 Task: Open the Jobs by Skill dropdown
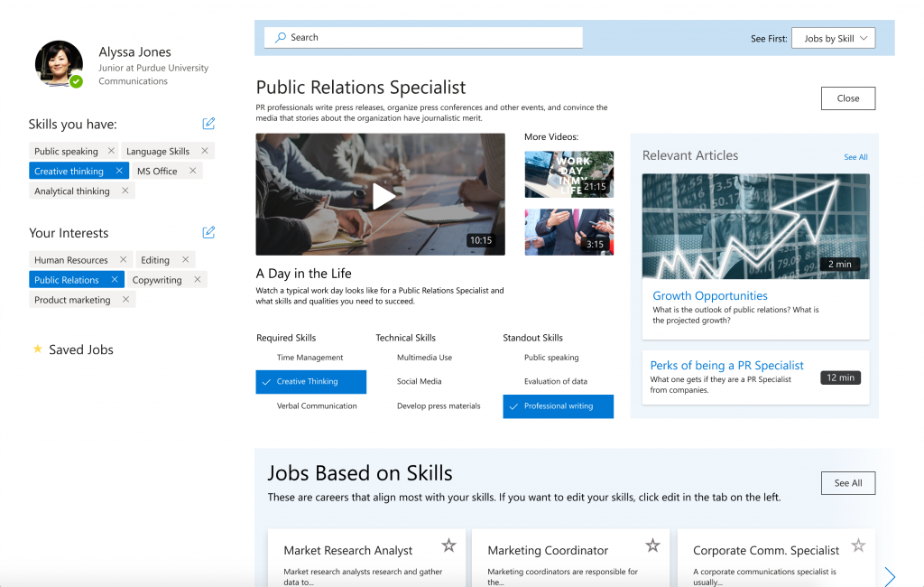pos(833,39)
